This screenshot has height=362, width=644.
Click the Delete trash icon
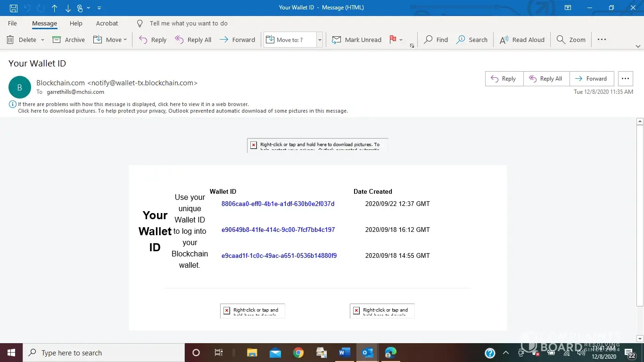click(10, 40)
